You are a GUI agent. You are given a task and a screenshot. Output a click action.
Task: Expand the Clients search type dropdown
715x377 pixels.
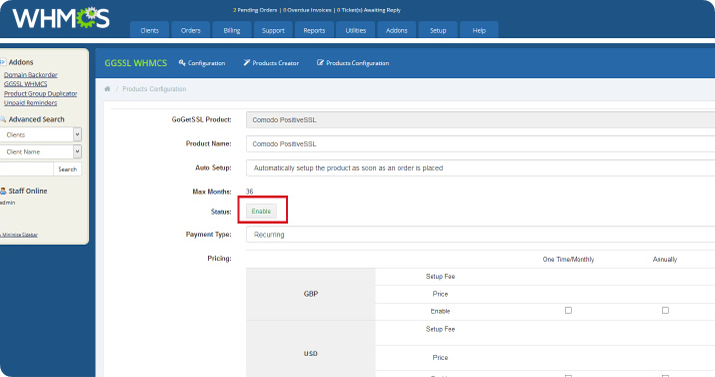click(x=41, y=134)
